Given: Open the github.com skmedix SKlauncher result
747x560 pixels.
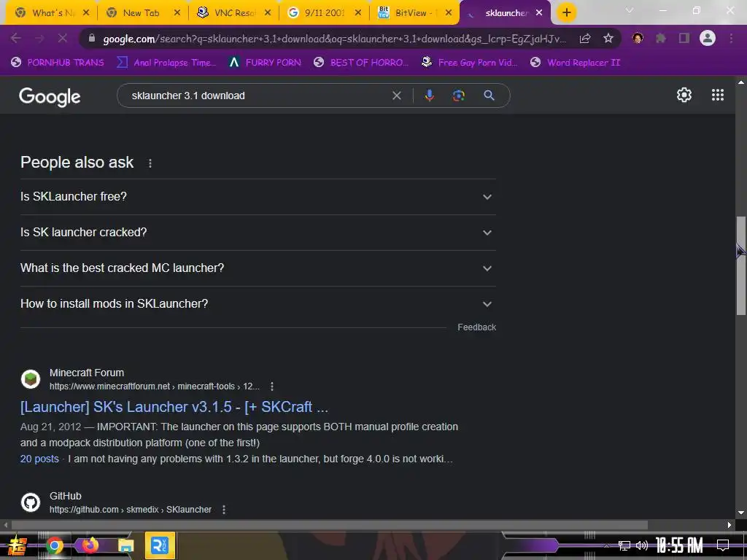Looking at the screenshot, I should coord(131,510).
